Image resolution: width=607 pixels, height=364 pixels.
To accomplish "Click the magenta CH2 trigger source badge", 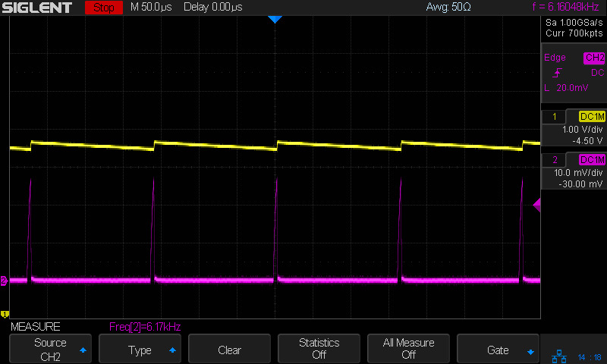I will click(593, 58).
